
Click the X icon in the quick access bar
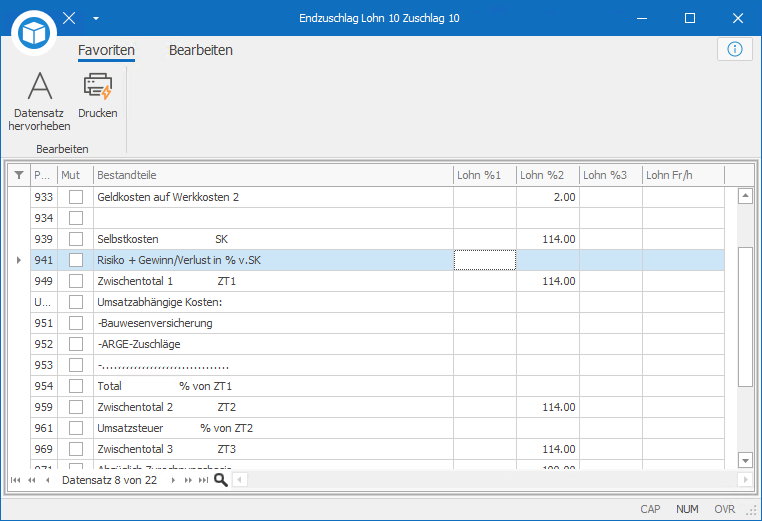(x=69, y=18)
